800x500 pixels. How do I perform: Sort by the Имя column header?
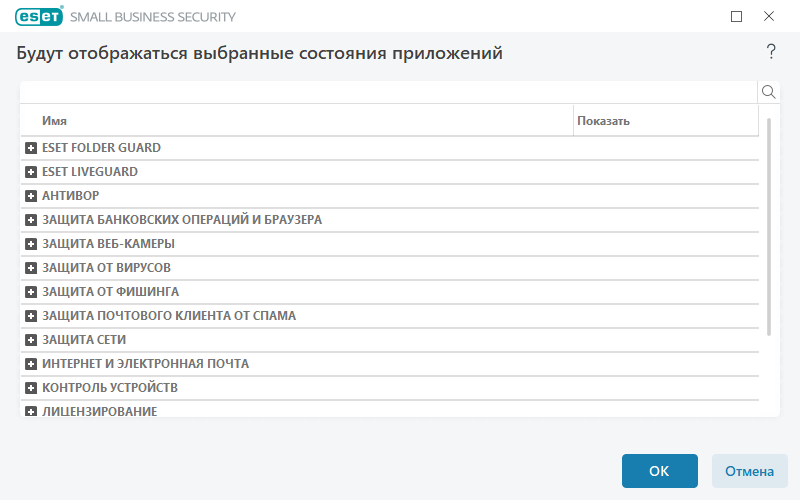[55, 121]
